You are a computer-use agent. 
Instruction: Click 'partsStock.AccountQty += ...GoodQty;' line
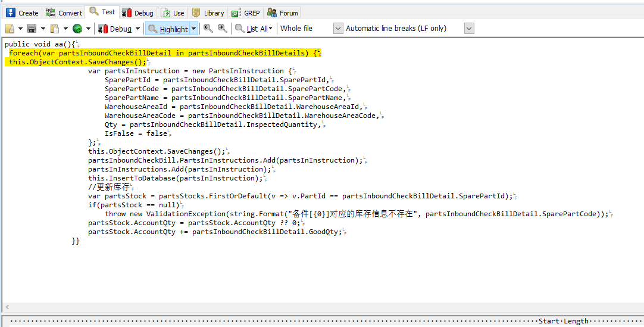click(215, 232)
